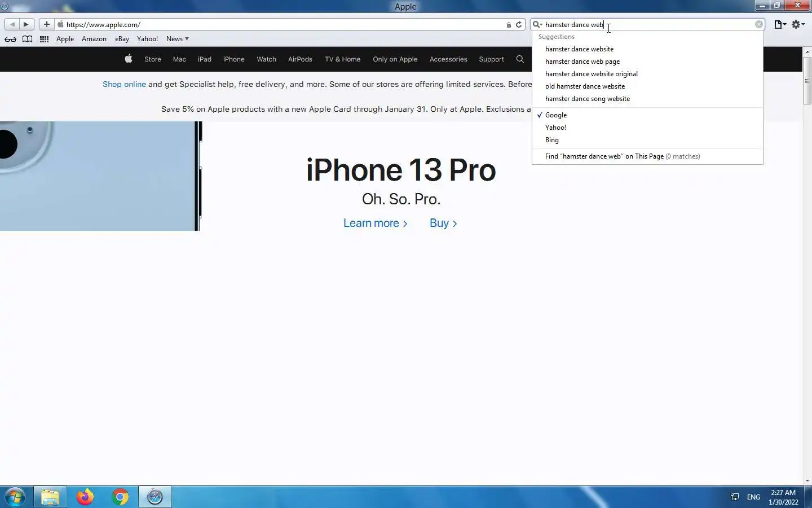The width and height of the screenshot is (812, 508).
Task: Open the Yahoo! bookmark
Action: click(x=147, y=39)
